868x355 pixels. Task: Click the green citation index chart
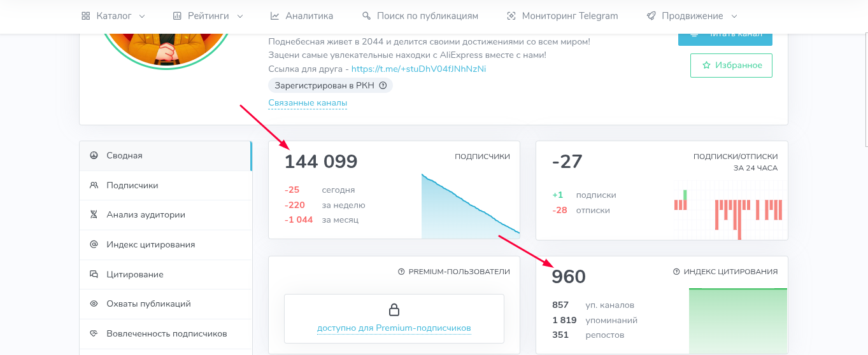(738, 321)
